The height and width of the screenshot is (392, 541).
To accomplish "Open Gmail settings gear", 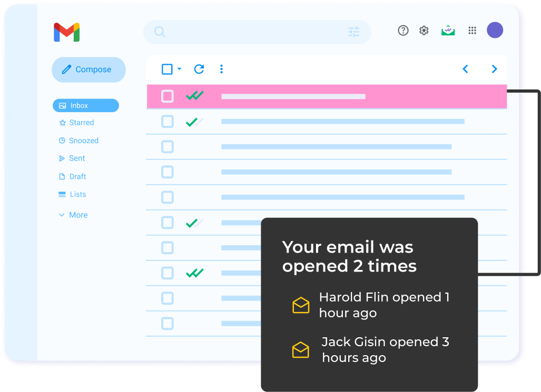I will click(424, 31).
